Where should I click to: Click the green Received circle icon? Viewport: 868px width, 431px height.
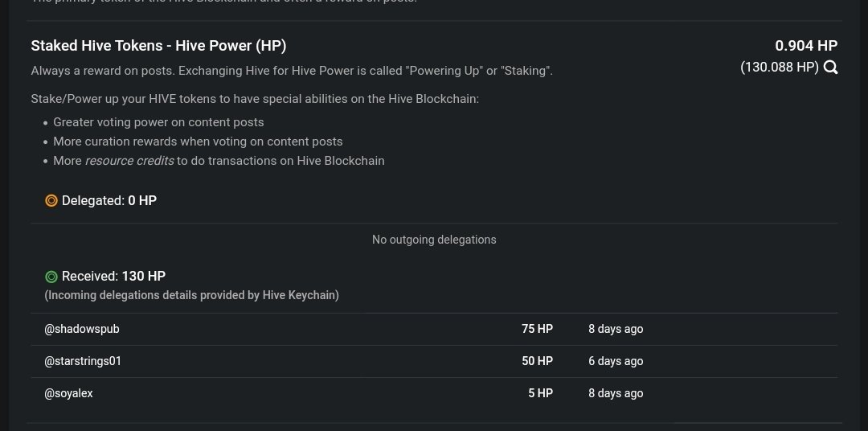click(x=51, y=277)
